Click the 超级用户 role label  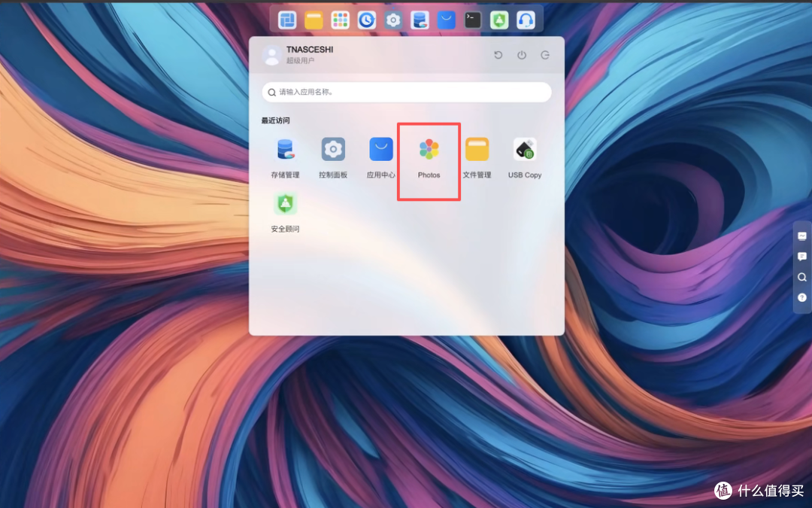pos(300,61)
